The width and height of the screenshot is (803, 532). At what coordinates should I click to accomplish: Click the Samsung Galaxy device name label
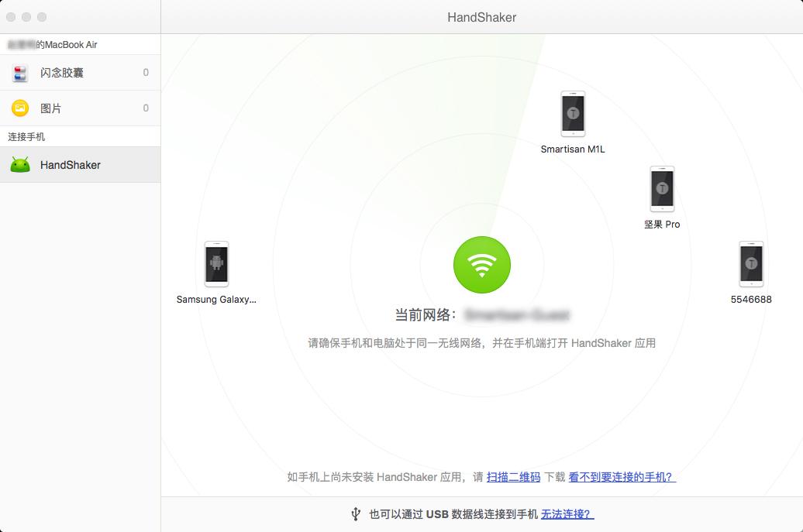point(216,300)
